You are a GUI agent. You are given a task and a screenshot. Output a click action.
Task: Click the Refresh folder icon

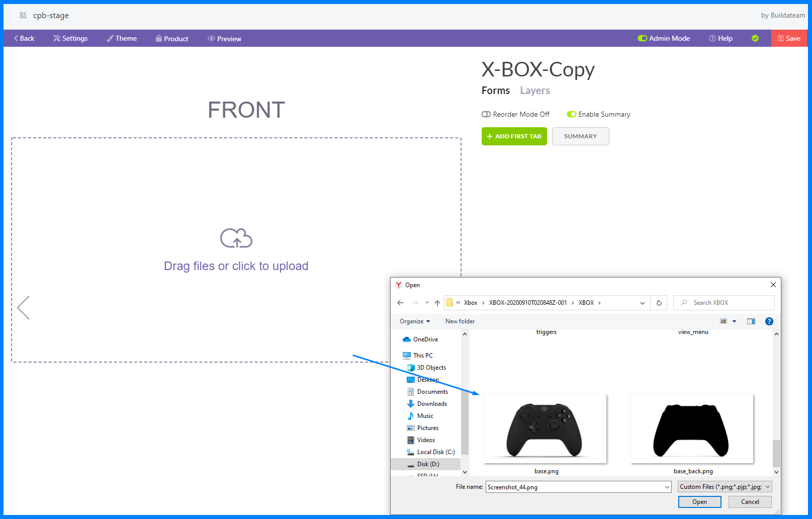coord(659,303)
